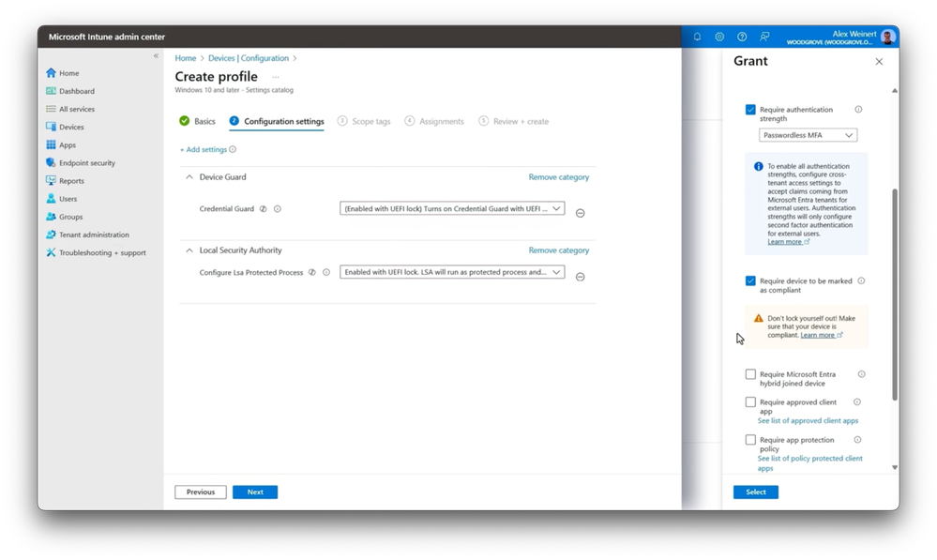Open Dashboard in sidebar

click(77, 91)
